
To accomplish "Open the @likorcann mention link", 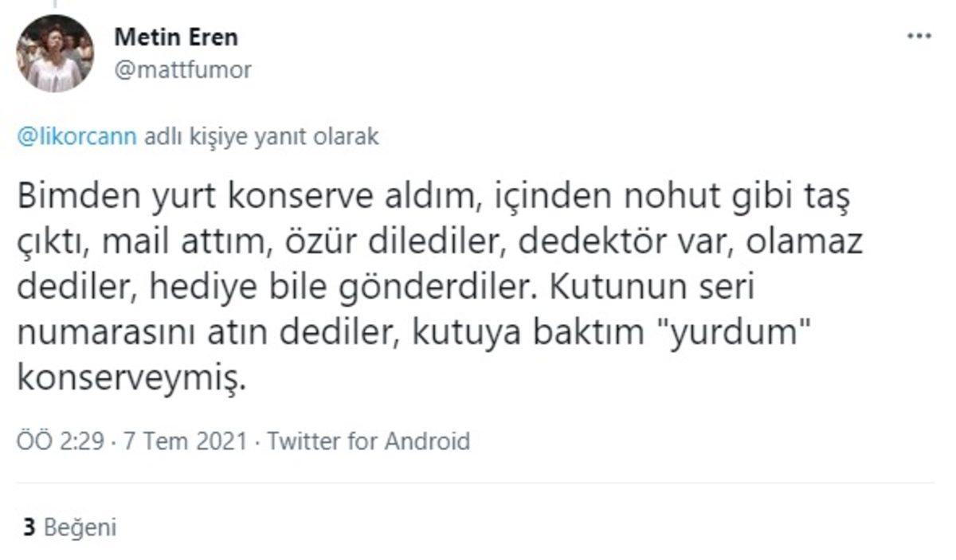I will [76, 137].
